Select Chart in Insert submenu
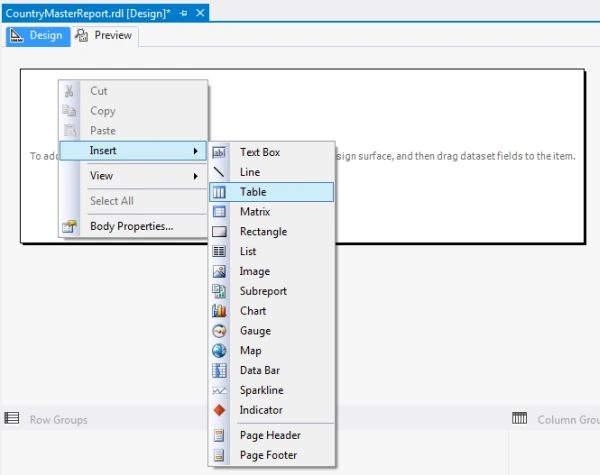The image size is (600, 475). pyautogui.click(x=272, y=311)
